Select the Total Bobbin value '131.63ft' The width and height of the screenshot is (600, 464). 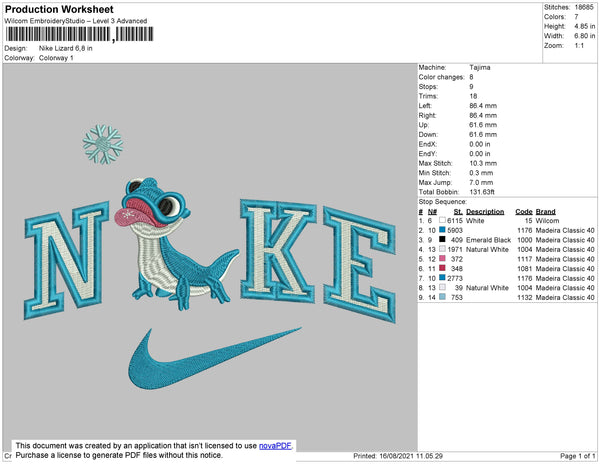coord(482,192)
